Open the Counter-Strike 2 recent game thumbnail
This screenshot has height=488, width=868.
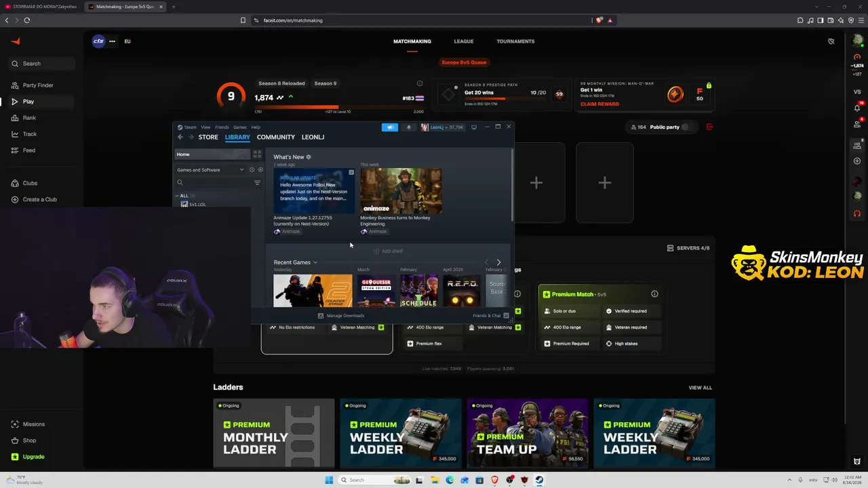(313, 291)
